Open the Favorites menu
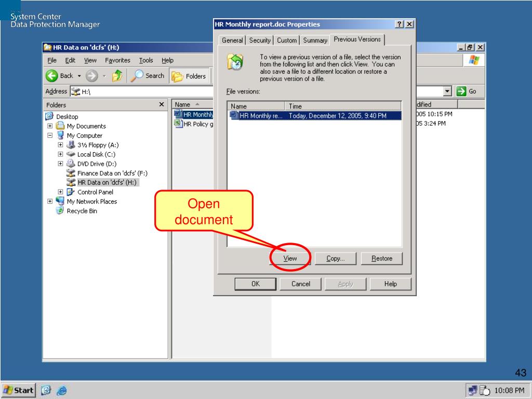The height and width of the screenshot is (399, 532). point(117,60)
